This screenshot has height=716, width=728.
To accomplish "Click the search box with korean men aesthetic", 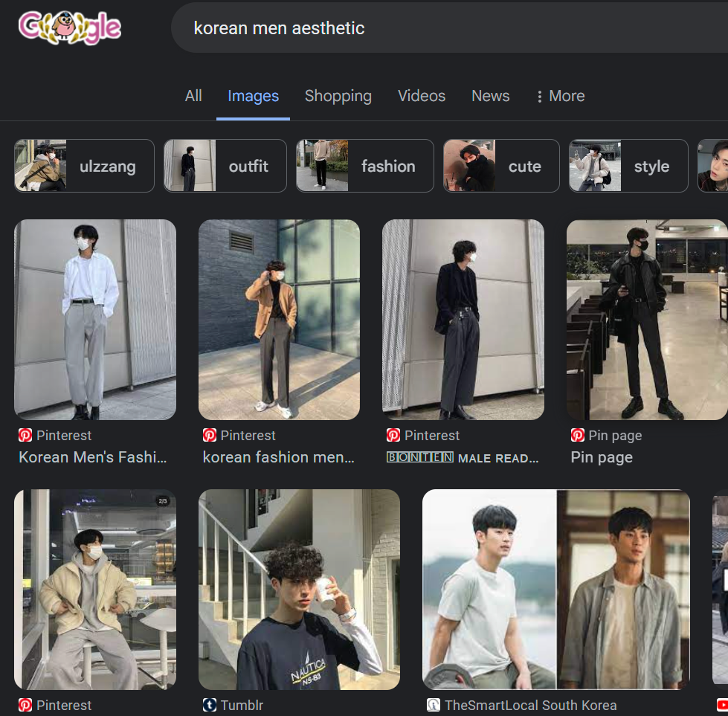I will tap(446, 28).
